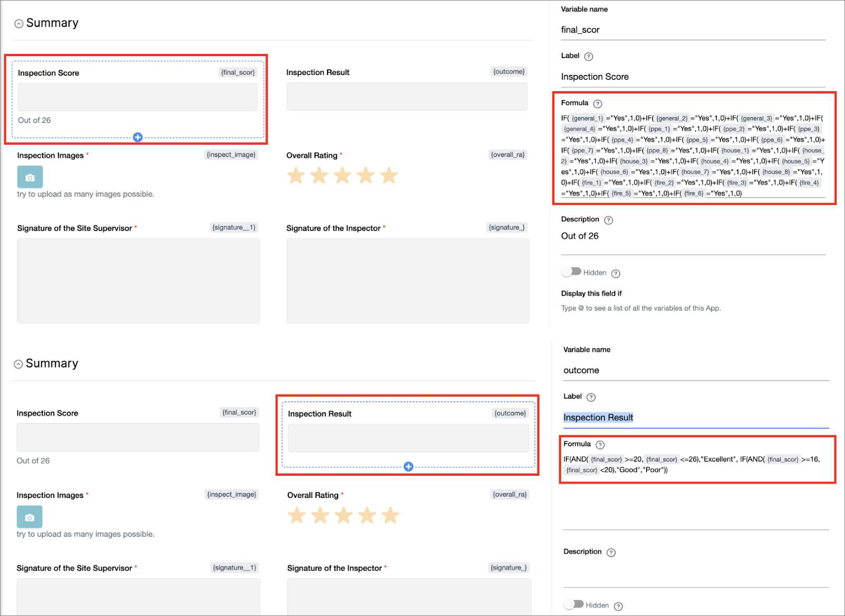
Task: Click {inspect_image} variable tag in lower Summary
Action: (232, 495)
